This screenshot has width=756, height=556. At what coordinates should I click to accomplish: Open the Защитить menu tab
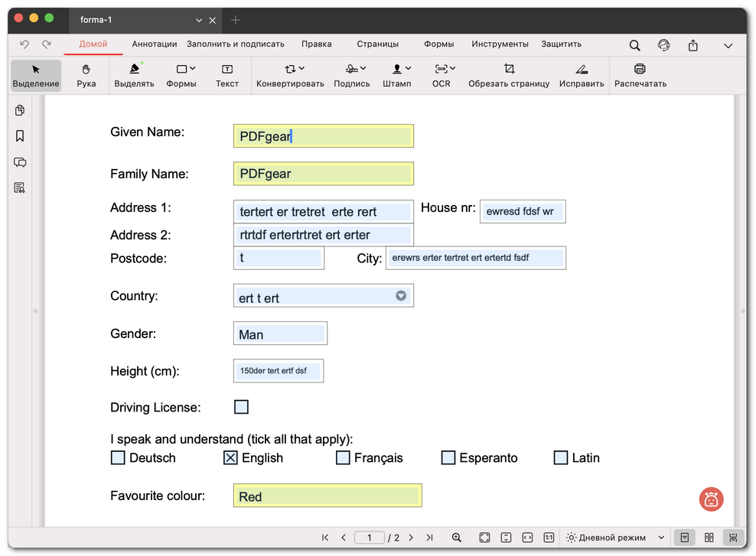point(561,44)
